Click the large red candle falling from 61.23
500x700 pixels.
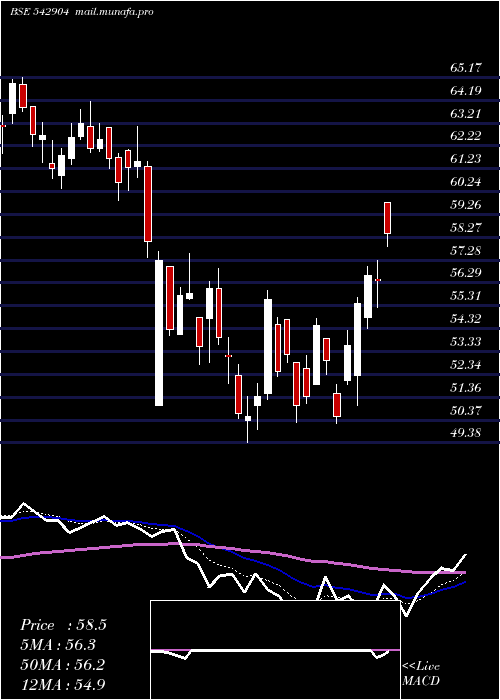(148, 204)
